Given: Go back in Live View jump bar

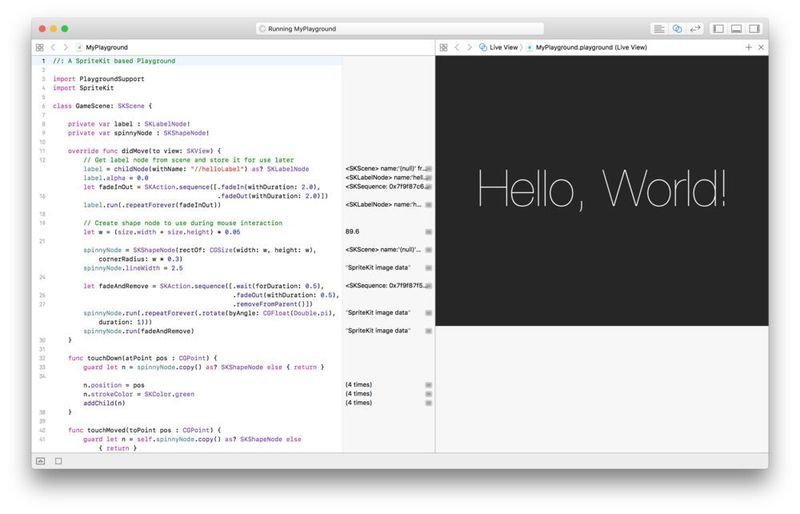Looking at the screenshot, I should point(457,47).
